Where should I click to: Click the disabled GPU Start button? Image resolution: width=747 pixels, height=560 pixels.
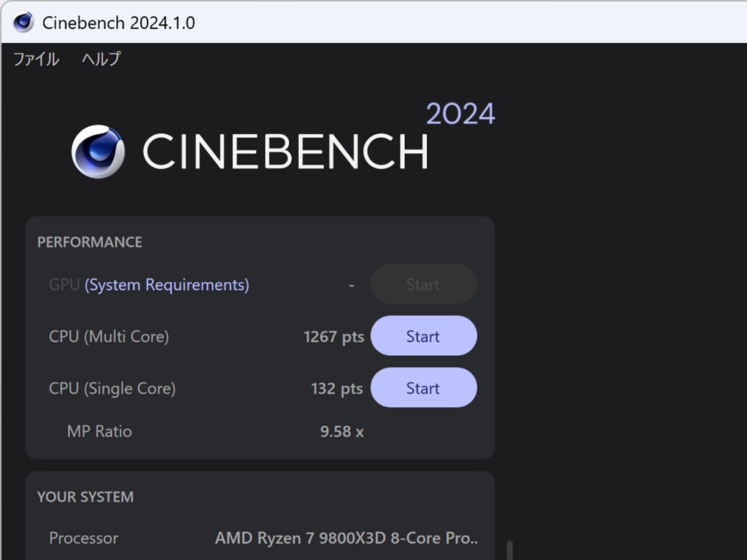coord(423,284)
